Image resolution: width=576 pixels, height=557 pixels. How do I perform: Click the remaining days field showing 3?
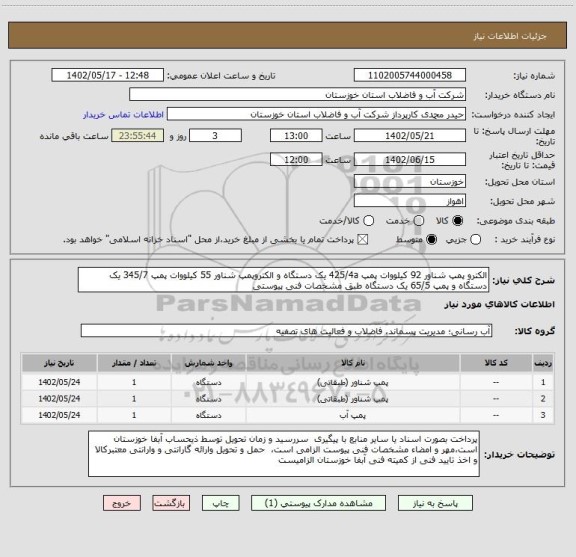(215, 136)
